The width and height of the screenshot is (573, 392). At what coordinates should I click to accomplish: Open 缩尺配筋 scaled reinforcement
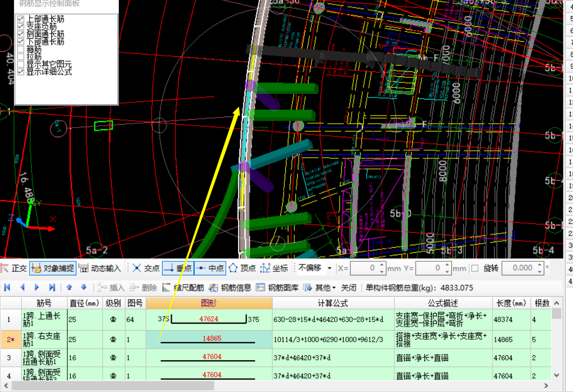click(x=183, y=287)
